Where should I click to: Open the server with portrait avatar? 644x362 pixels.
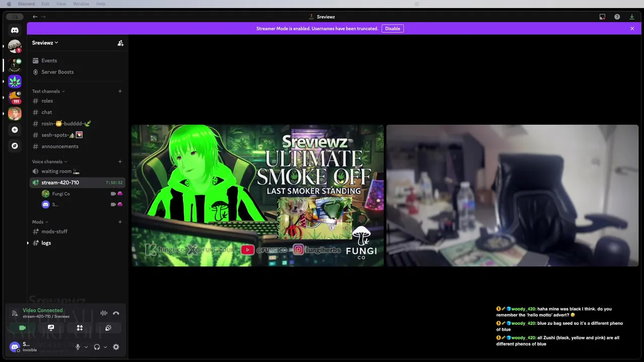pos(15,113)
